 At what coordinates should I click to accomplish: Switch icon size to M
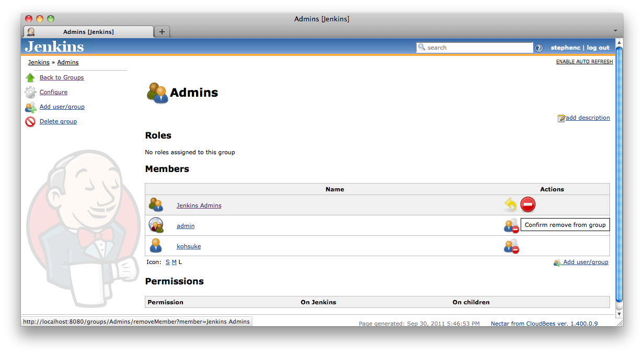[174, 262]
